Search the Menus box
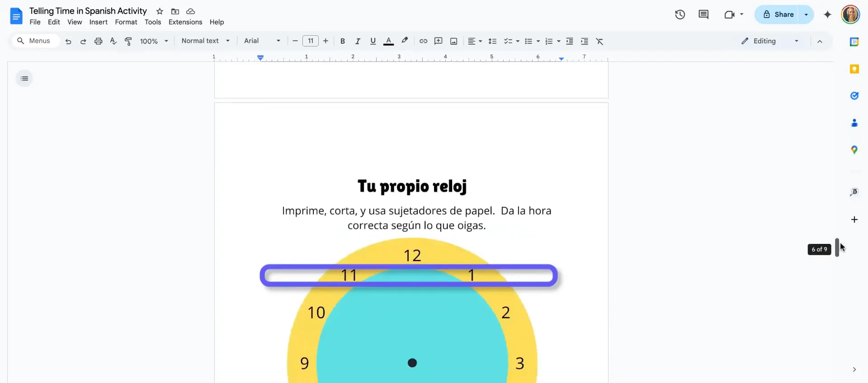The height and width of the screenshot is (383, 868). [35, 41]
